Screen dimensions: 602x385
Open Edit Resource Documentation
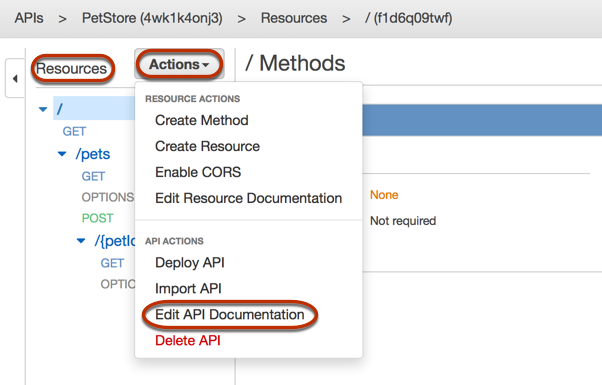coord(248,198)
